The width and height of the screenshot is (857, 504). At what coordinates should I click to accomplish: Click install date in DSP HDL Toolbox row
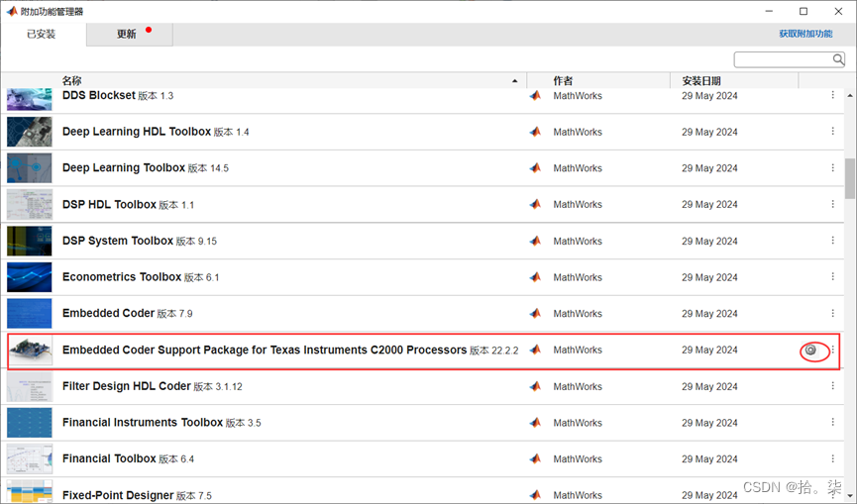pos(709,204)
